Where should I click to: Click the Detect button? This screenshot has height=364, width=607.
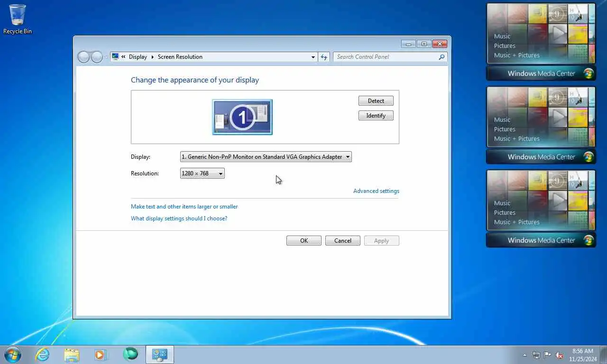point(376,101)
